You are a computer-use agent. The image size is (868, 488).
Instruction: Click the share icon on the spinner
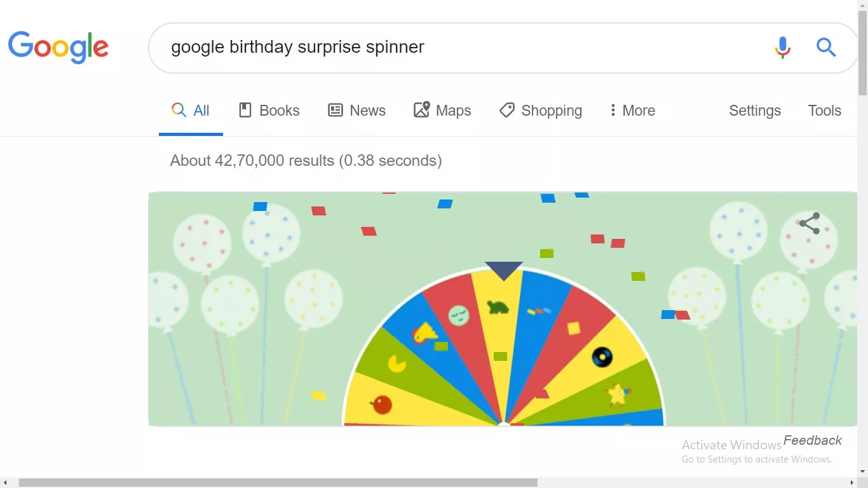click(810, 224)
